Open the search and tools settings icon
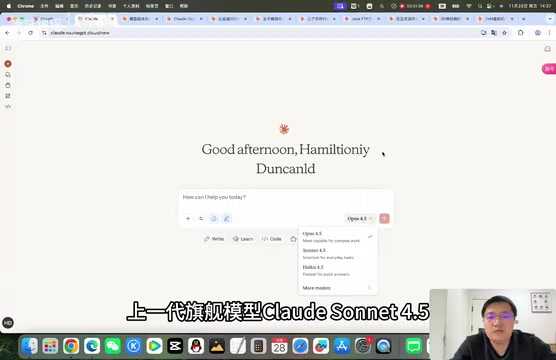 pos(201,218)
